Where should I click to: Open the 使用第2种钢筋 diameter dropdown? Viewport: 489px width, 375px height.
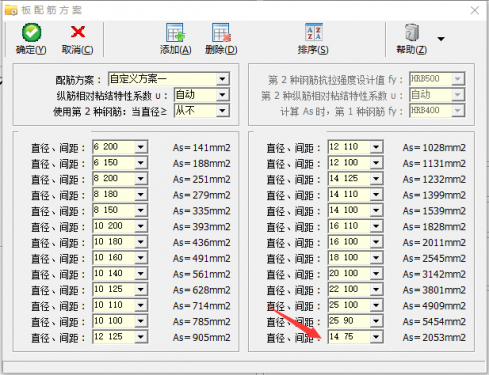222,111
